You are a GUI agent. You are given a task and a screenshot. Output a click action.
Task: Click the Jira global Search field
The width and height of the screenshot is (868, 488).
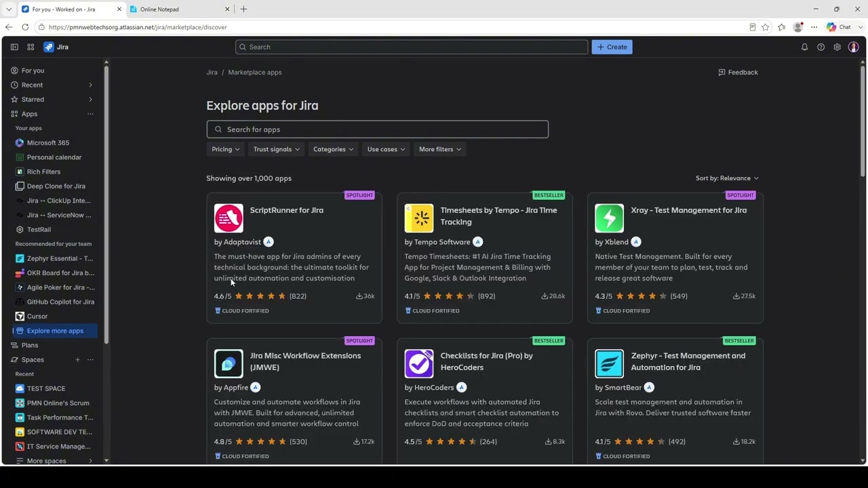pyautogui.click(x=412, y=47)
